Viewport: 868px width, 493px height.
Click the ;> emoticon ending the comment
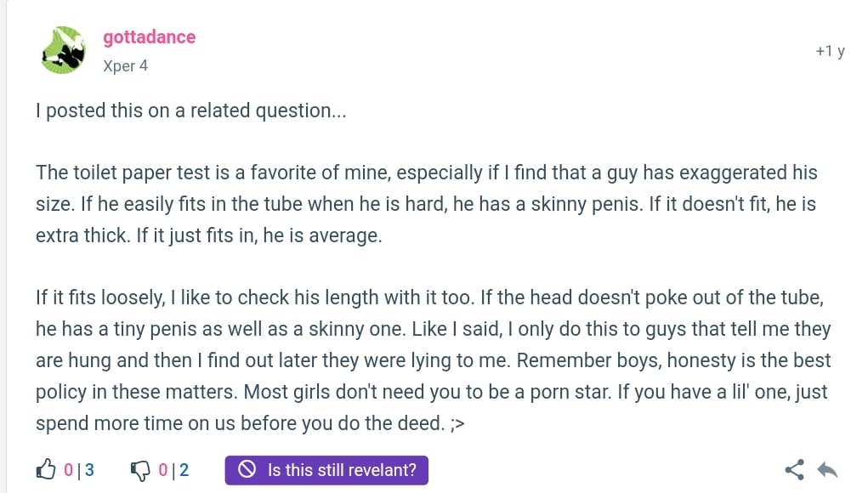point(457,424)
